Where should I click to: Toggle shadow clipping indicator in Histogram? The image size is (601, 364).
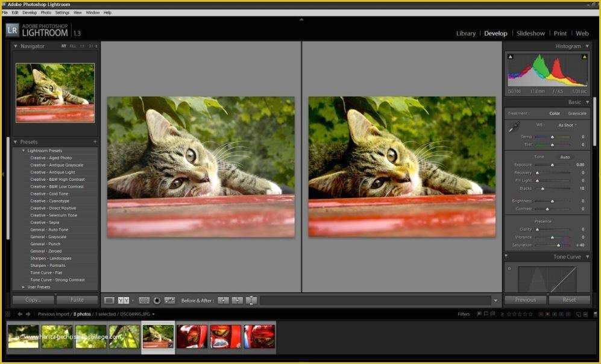click(511, 57)
